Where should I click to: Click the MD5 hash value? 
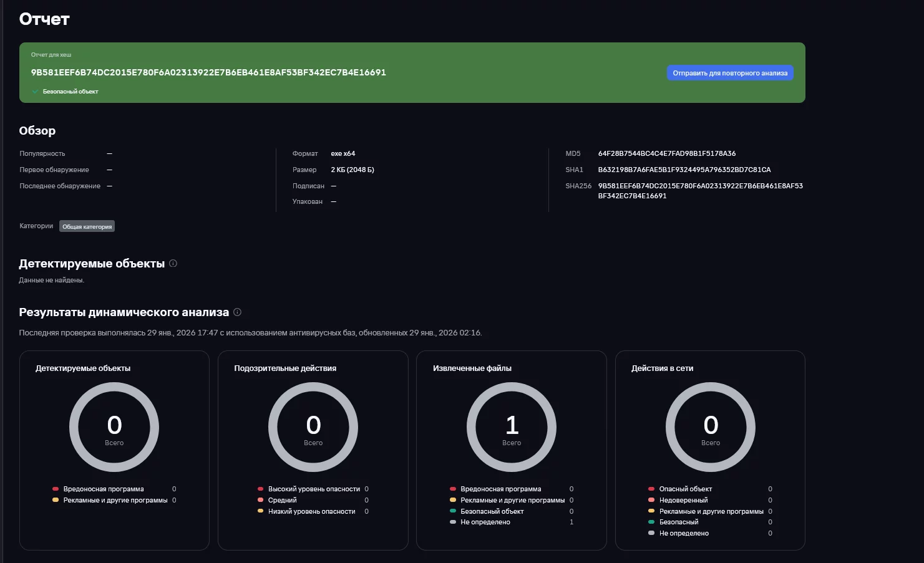[666, 153]
